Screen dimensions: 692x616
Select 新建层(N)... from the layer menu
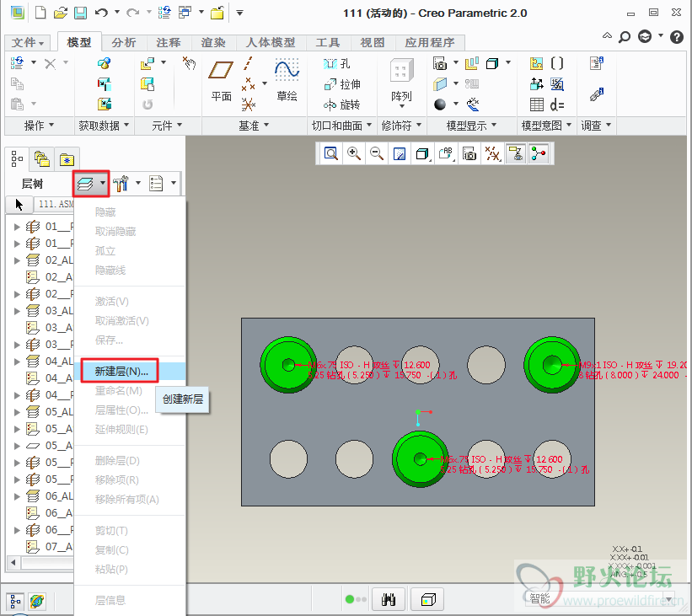[x=129, y=372]
